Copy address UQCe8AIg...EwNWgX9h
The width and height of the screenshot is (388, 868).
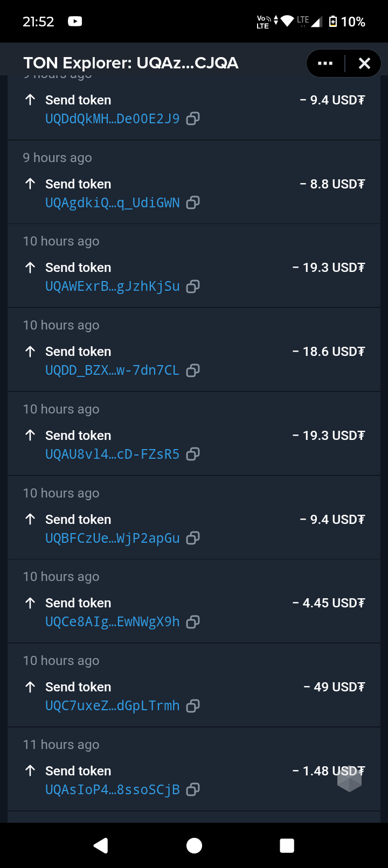click(193, 622)
